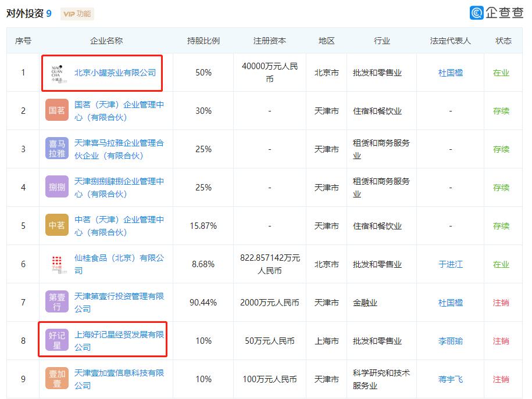Click 存续 status in row 5

pyautogui.click(x=501, y=226)
